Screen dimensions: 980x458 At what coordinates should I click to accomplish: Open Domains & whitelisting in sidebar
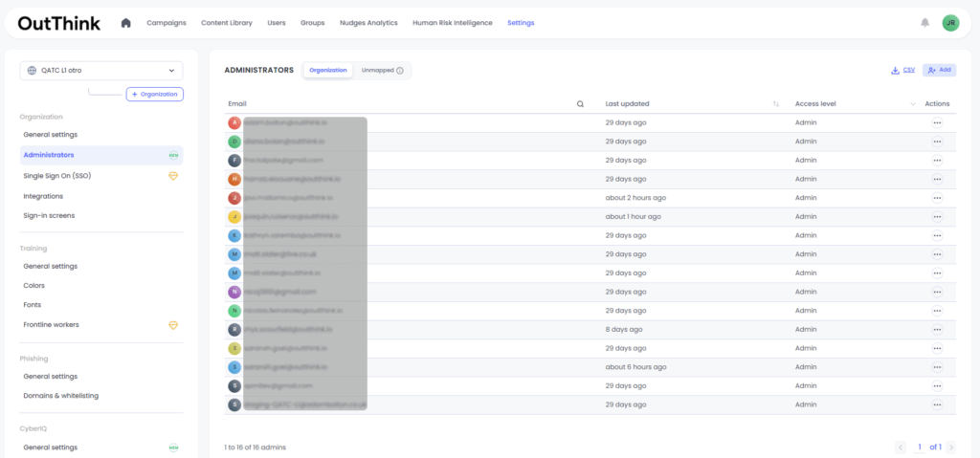click(61, 396)
